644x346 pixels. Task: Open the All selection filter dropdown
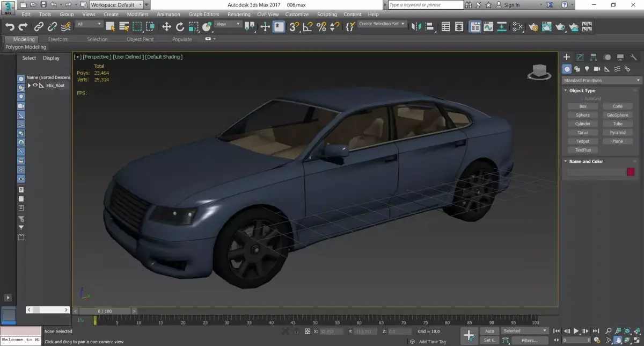tap(89, 24)
